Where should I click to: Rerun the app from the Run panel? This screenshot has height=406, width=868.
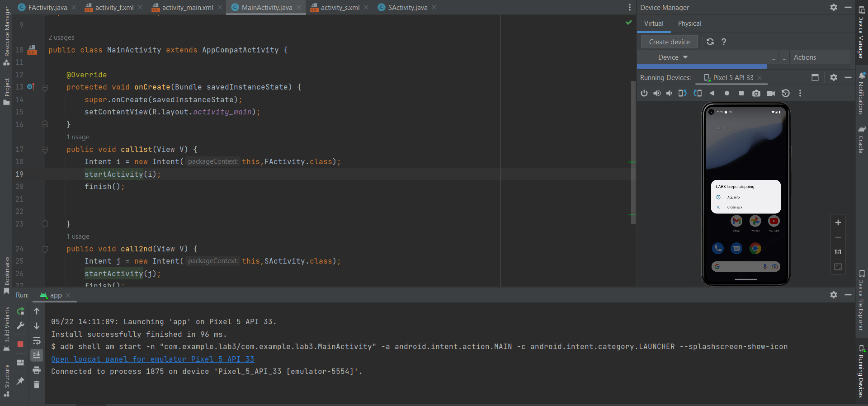(20, 311)
